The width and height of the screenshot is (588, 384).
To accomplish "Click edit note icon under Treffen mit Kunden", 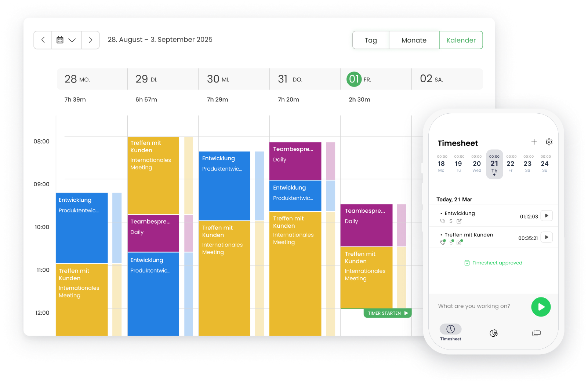I will [459, 242].
